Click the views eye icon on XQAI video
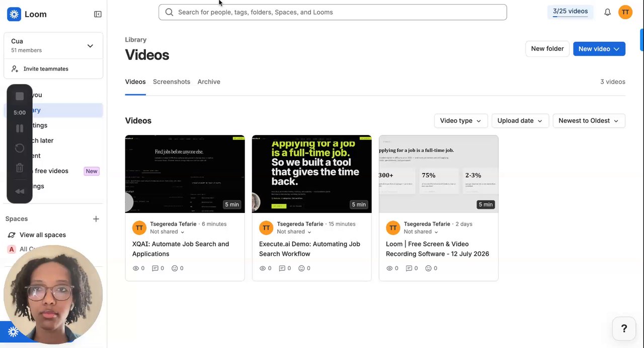The image size is (644, 348). 136,268
